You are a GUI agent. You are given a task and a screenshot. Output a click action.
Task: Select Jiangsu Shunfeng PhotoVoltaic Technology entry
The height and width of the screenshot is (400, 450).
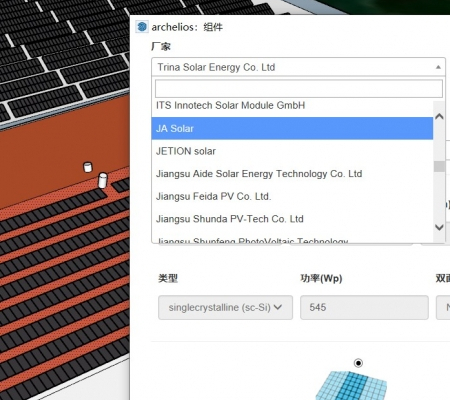point(292,239)
